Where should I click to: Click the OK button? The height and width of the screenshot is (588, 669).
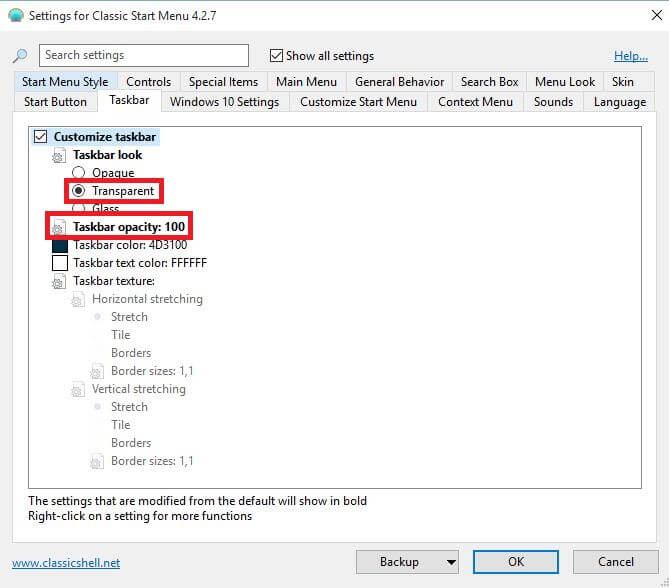[x=516, y=562]
